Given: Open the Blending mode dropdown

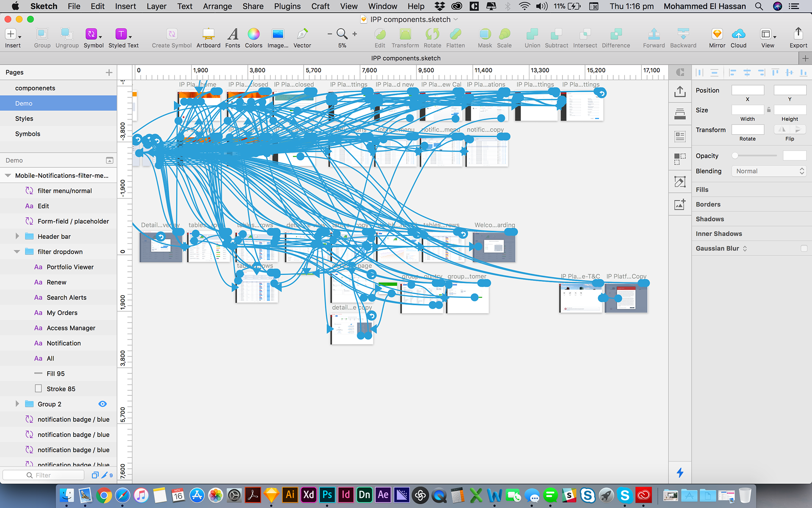Looking at the screenshot, I should click(x=768, y=171).
